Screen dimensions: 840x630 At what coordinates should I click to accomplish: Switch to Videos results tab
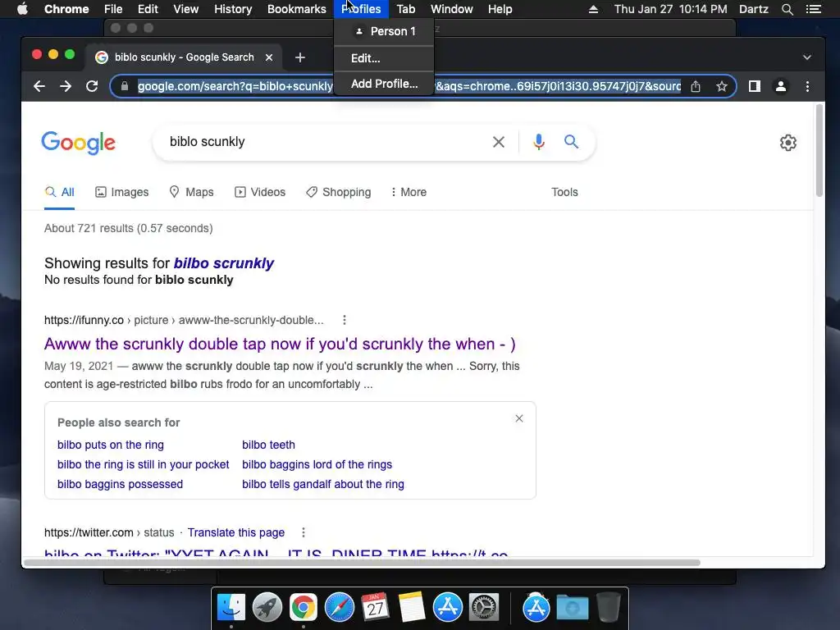coord(260,192)
